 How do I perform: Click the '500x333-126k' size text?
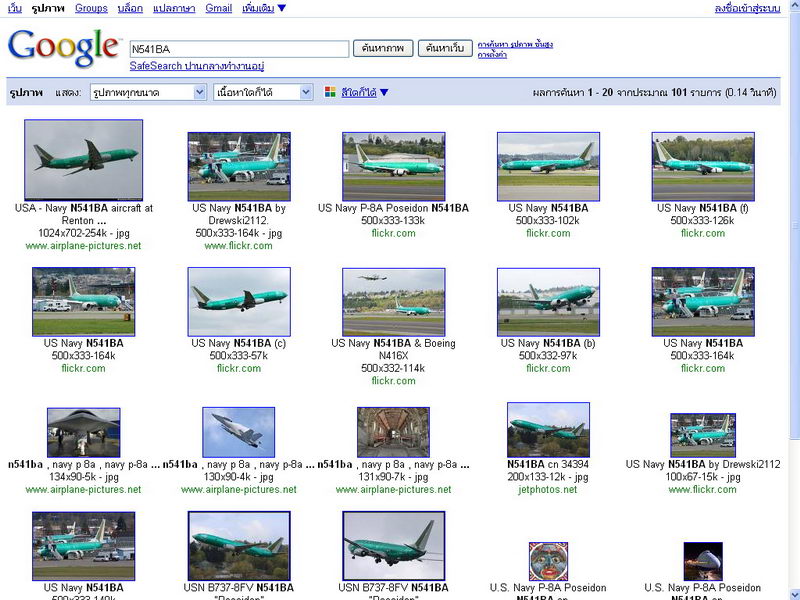(703, 220)
